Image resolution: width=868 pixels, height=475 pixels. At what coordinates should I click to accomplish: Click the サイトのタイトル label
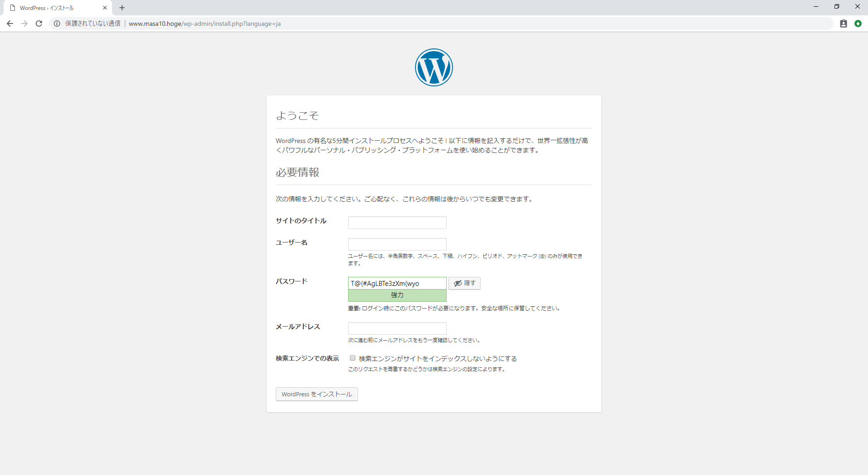click(301, 221)
